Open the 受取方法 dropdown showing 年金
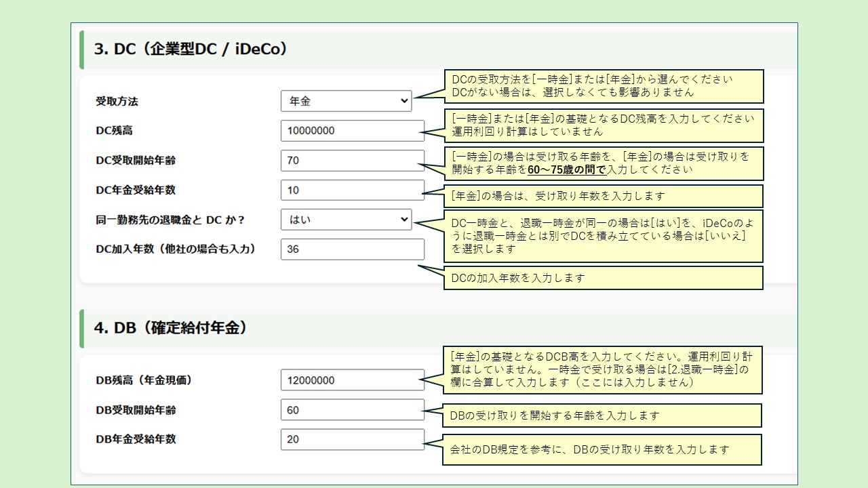 346,101
